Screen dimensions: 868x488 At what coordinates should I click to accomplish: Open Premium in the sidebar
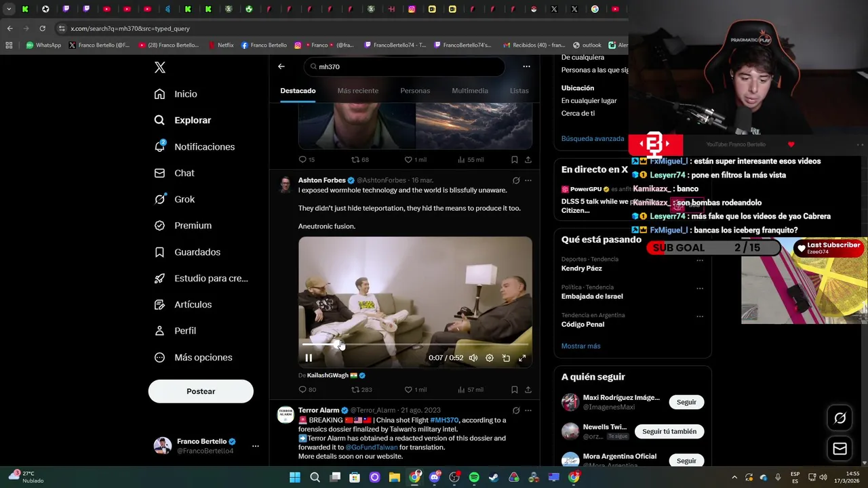pos(183,225)
